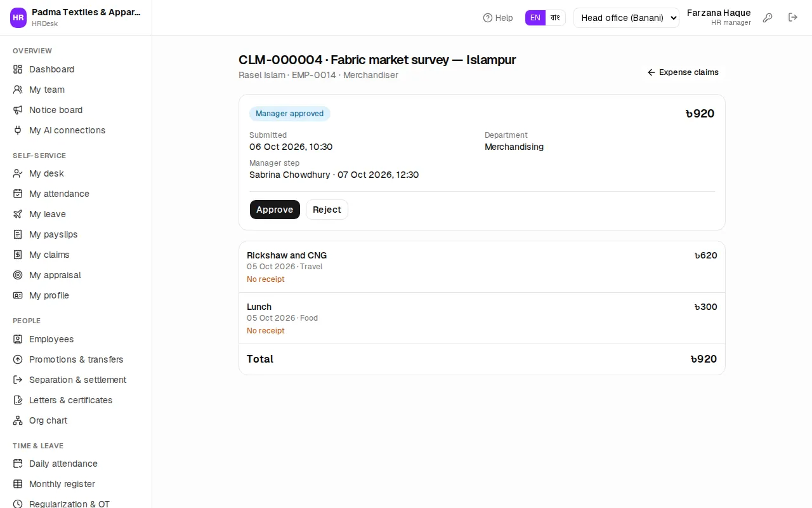Image resolution: width=812 pixels, height=508 pixels.
Task: Click No receipt under Lunch
Action: 265,331
